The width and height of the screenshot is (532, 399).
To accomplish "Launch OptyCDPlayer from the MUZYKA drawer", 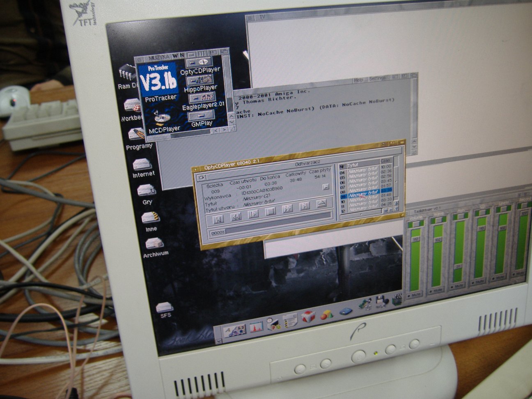I will coord(199,62).
